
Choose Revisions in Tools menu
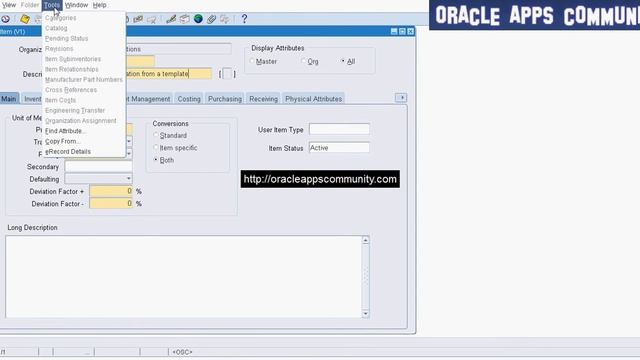[84, 49]
